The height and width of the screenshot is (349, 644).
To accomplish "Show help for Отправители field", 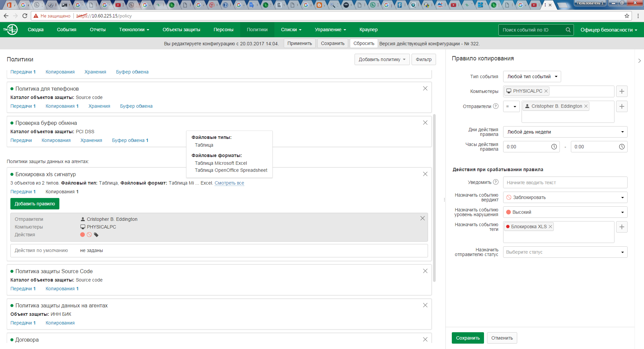I will coord(496,106).
